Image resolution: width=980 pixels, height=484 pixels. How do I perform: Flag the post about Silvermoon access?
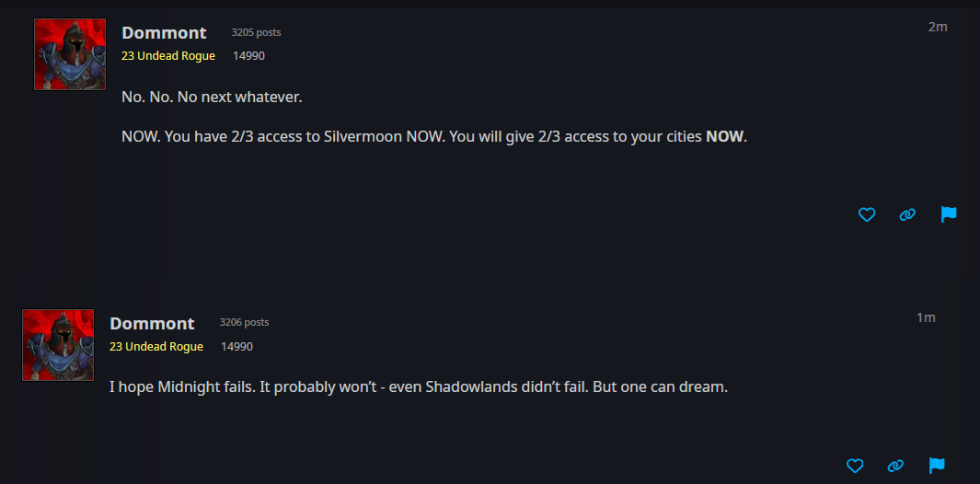click(949, 214)
